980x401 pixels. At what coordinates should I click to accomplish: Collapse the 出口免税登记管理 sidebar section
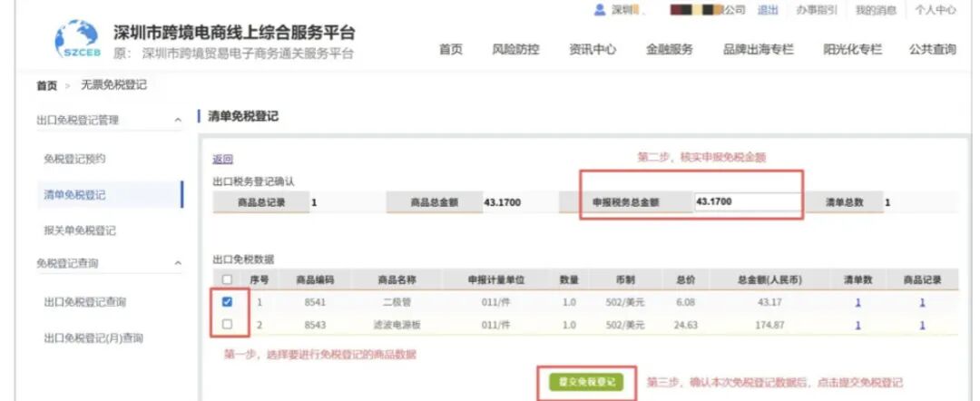177,120
